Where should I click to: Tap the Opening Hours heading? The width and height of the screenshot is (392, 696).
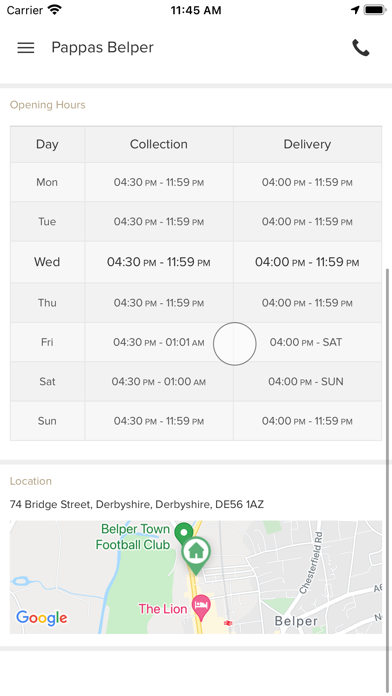(48, 105)
